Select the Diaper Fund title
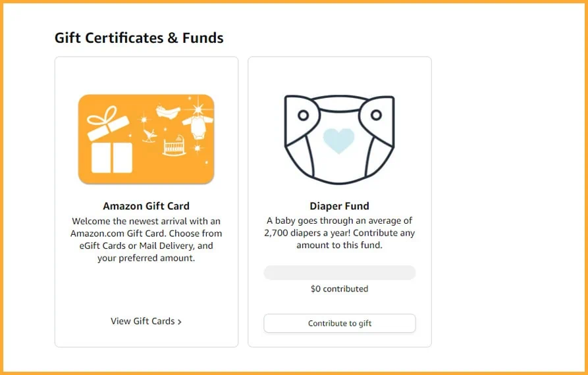 (x=339, y=206)
